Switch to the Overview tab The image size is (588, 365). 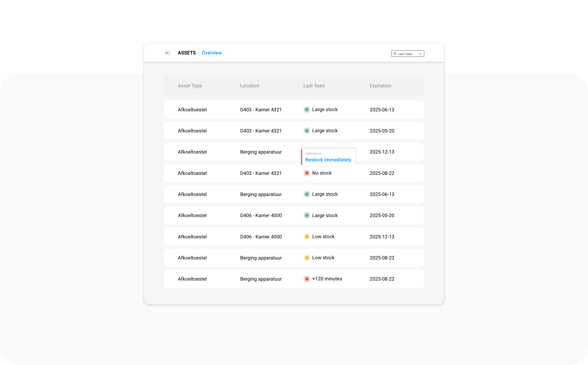(x=212, y=53)
